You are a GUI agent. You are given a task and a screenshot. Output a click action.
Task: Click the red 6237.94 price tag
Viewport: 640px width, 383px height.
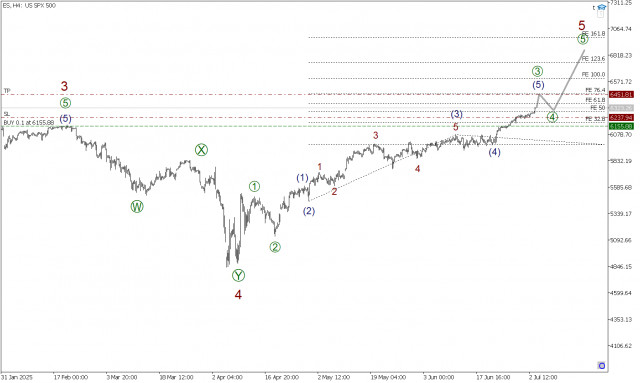tap(621, 118)
